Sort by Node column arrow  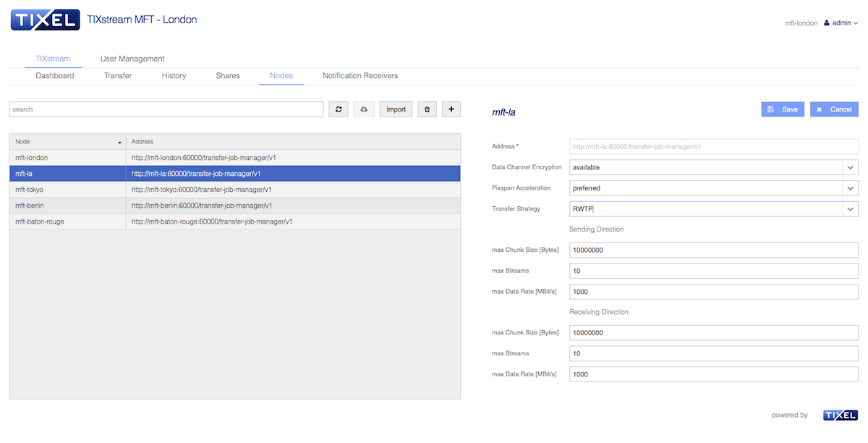[x=119, y=143]
